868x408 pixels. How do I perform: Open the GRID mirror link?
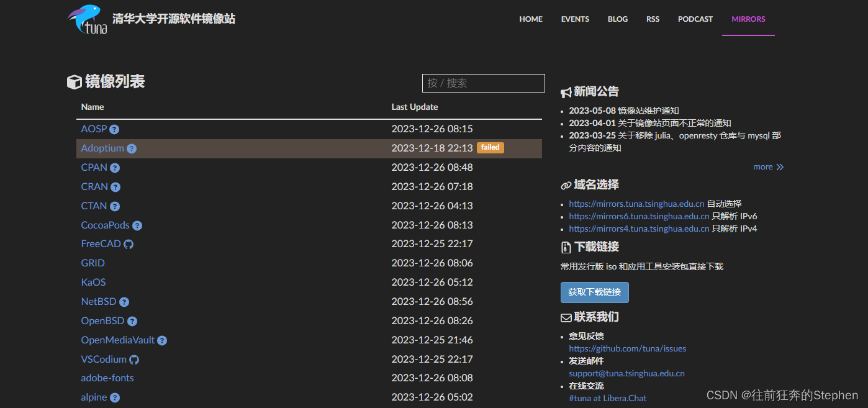pyautogui.click(x=93, y=263)
